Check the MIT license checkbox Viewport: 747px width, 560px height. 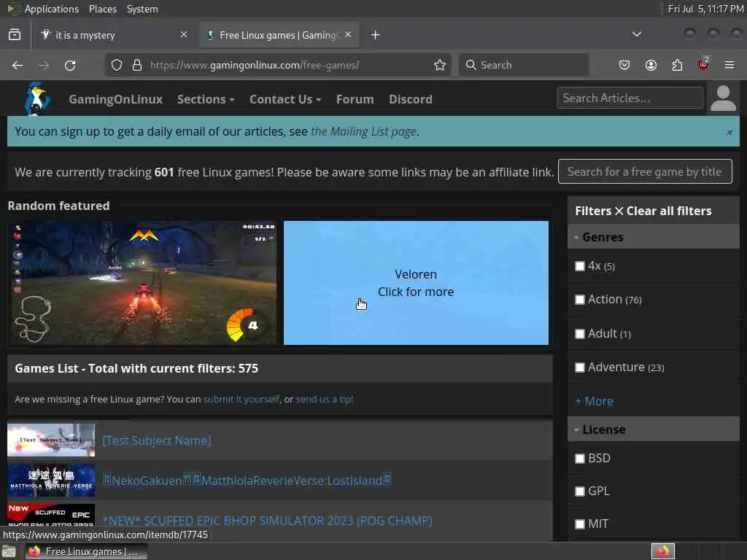580,524
